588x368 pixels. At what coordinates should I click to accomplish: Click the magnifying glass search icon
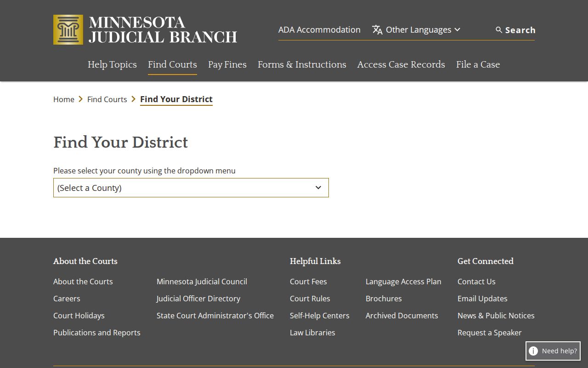coord(499,30)
